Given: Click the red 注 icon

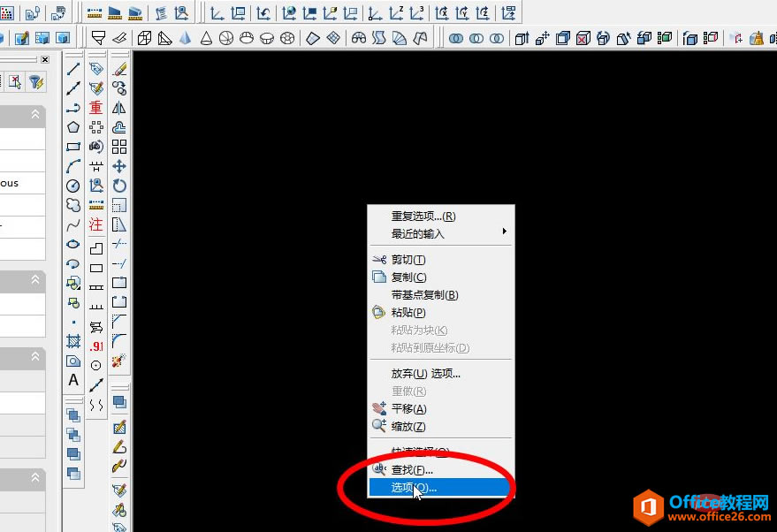Looking at the screenshot, I should 96,224.
